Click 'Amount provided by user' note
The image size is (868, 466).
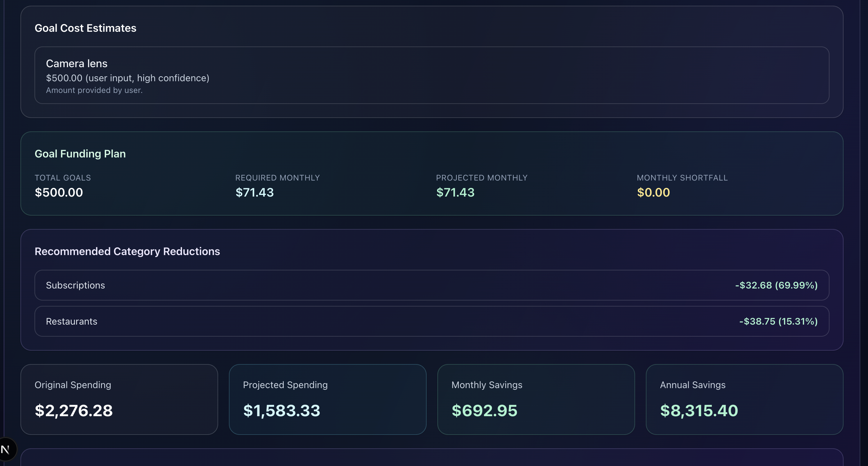coord(94,90)
